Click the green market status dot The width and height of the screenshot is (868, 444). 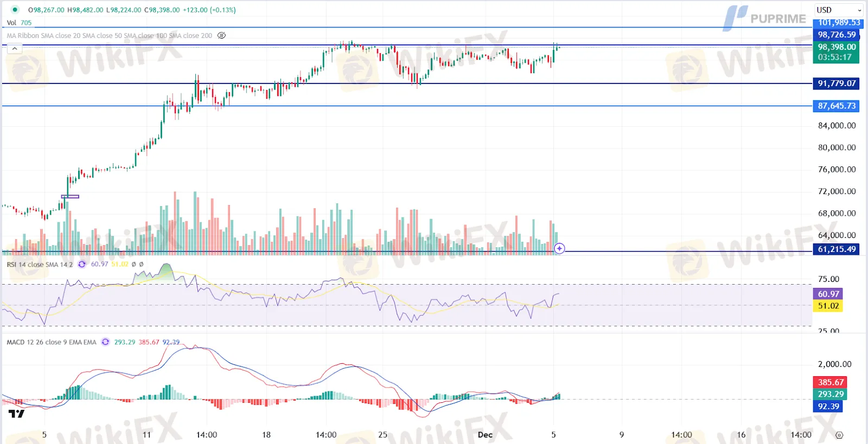15,10
